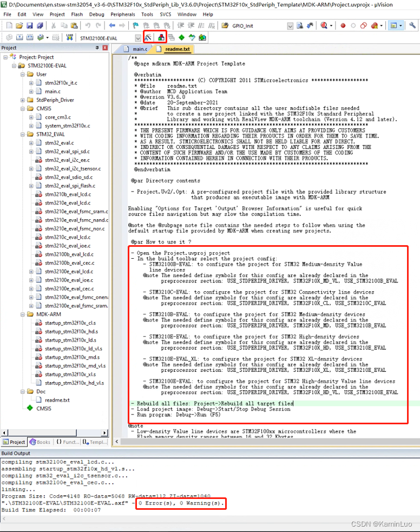Click the Paste clipboard icon
Screen dimensions: 420x532
(74, 25)
